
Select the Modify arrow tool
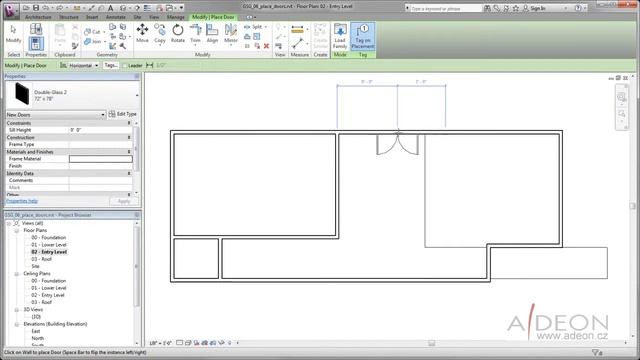point(13,34)
